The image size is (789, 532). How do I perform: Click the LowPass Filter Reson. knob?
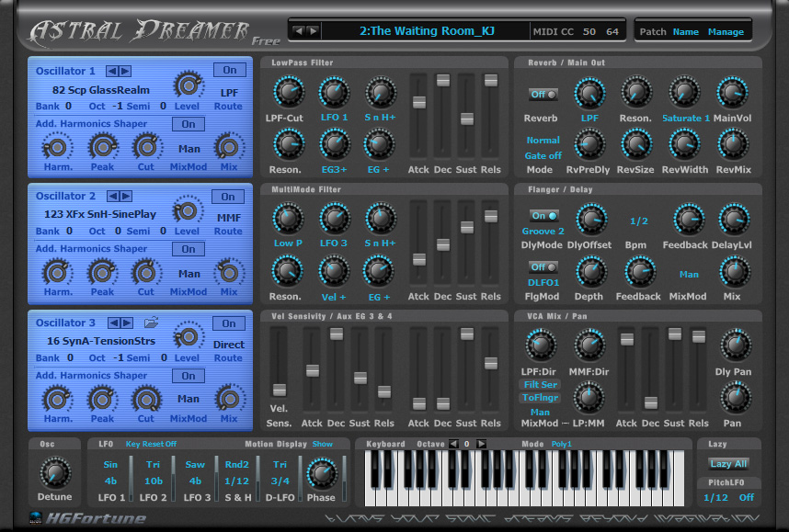coord(289,144)
